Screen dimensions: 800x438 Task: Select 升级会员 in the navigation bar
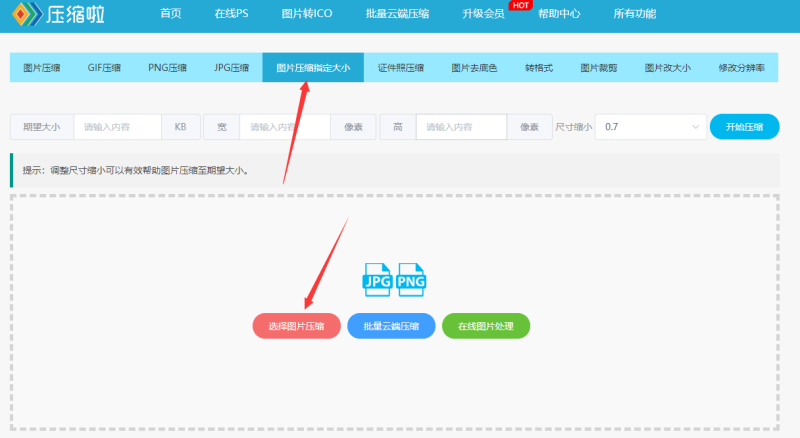click(x=483, y=14)
